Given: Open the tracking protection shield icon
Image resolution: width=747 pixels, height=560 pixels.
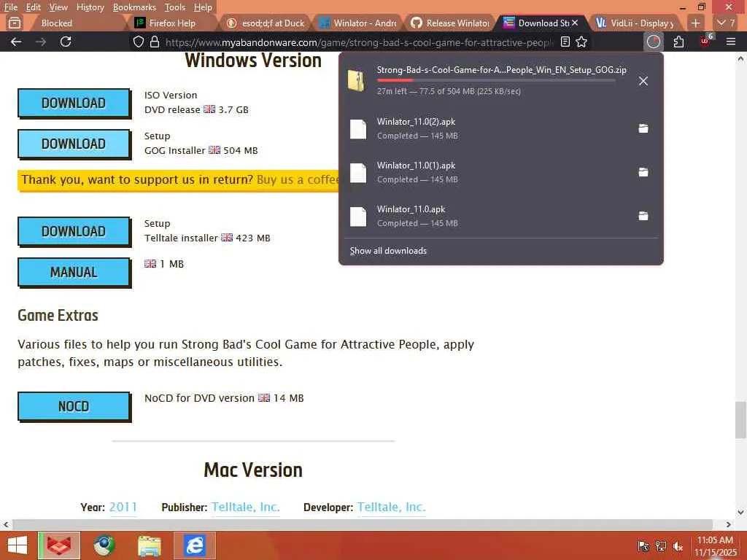Looking at the screenshot, I should coord(138,42).
